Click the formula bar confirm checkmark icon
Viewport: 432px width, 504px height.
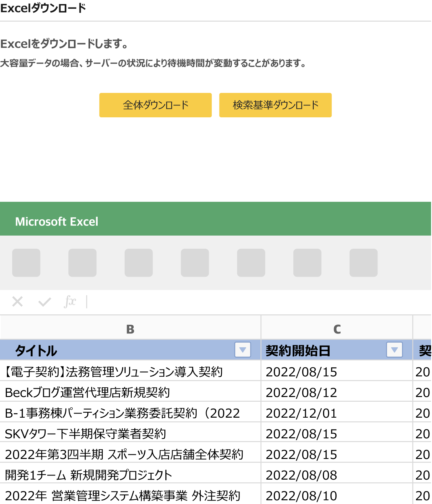tap(44, 302)
